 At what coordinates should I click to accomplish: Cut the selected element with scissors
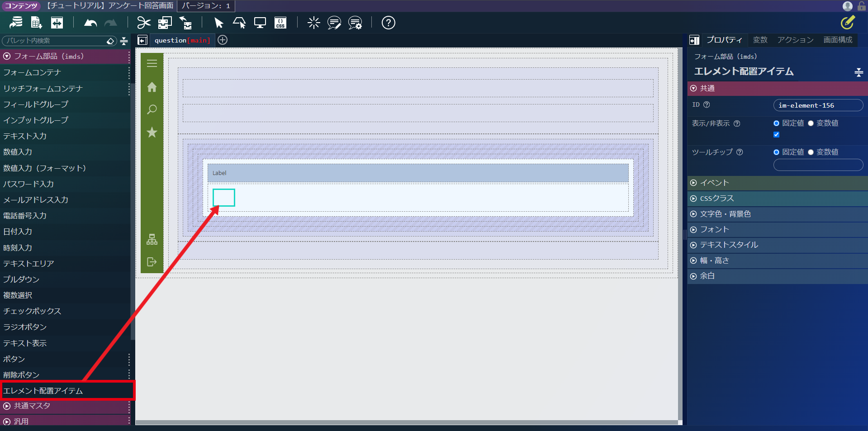[x=144, y=23]
